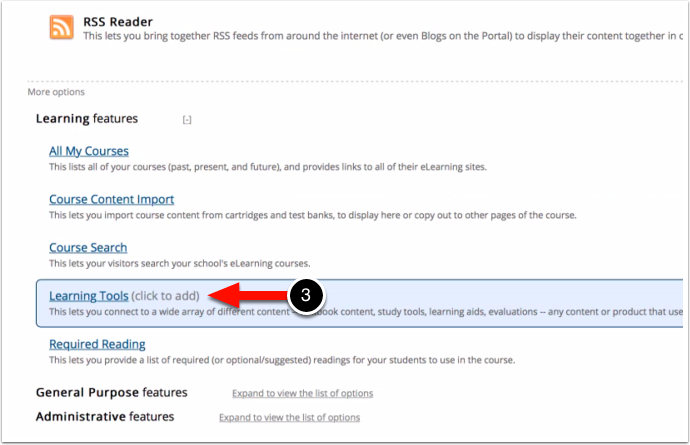Click the Administrative features heading
The height and width of the screenshot is (445, 690).
pos(105,416)
